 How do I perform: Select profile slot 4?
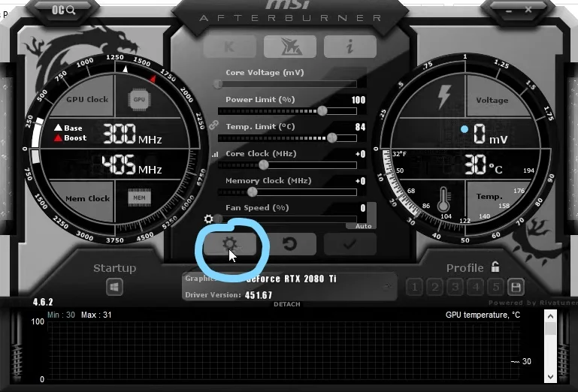(476, 287)
